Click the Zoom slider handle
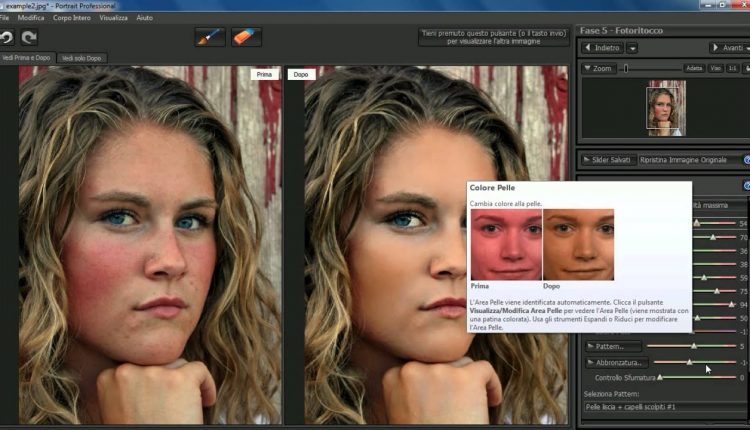750x430 pixels. click(x=626, y=68)
